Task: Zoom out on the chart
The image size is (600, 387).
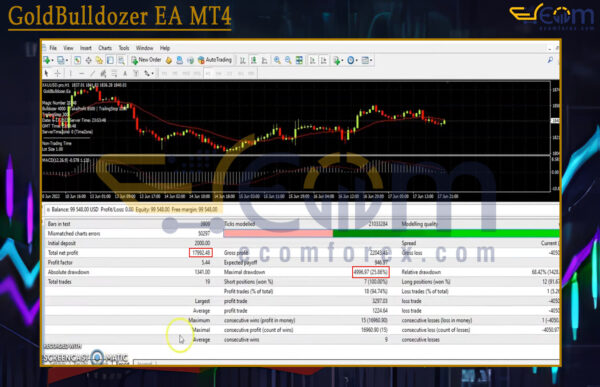Action: (x=288, y=60)
